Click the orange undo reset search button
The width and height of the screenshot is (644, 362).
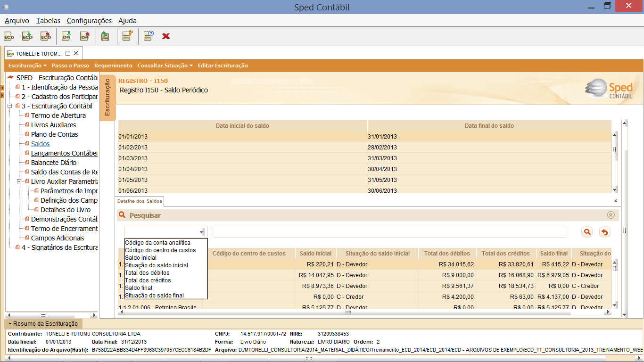(x=604, y=232)
